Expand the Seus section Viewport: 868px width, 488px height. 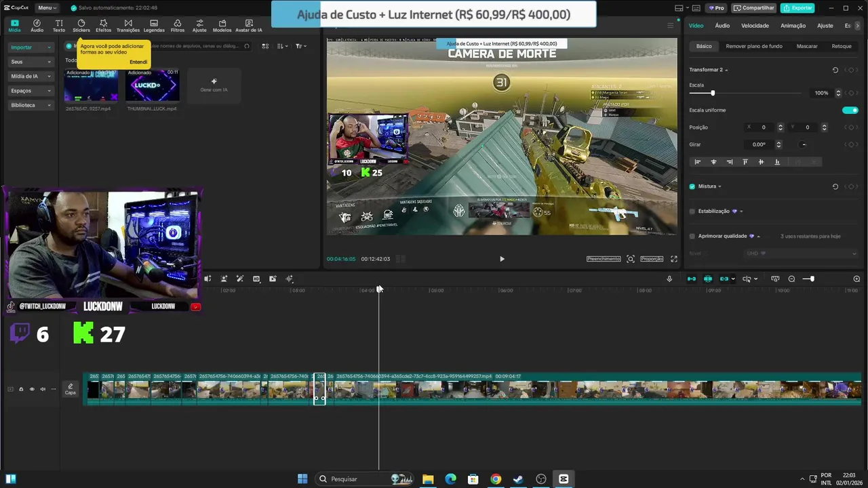pos(31,62)
